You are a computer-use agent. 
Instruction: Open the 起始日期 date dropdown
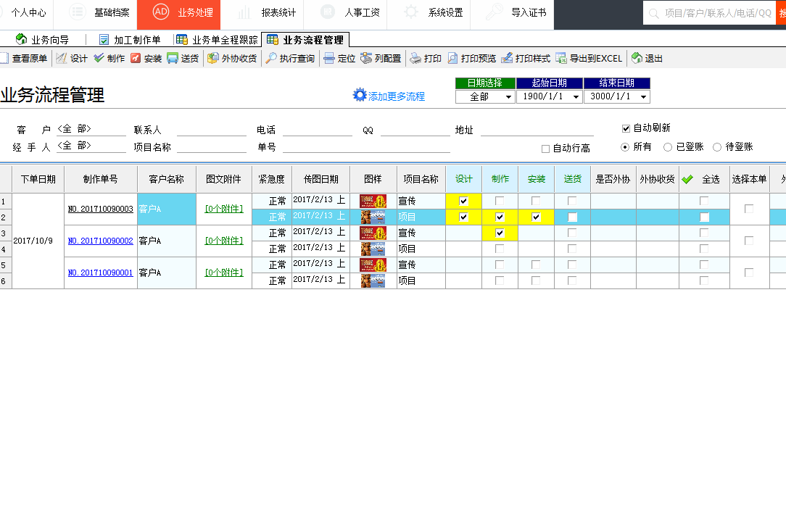[576, 97]
